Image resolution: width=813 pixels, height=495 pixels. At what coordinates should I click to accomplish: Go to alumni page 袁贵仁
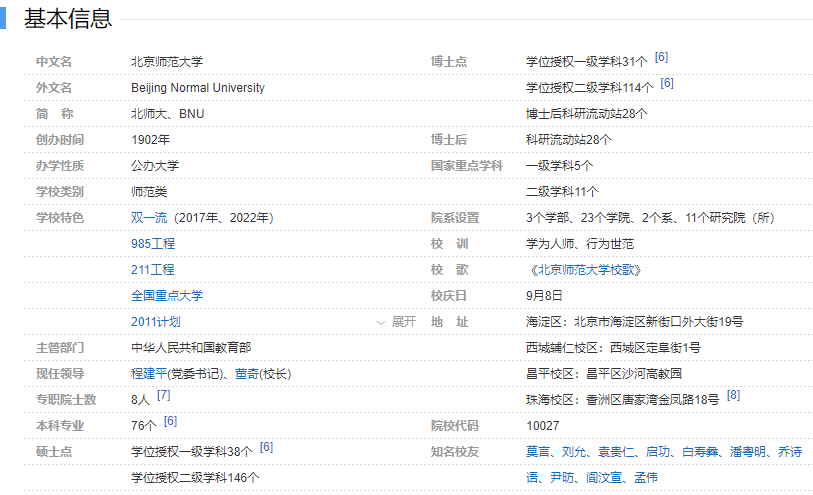(616, 452)
